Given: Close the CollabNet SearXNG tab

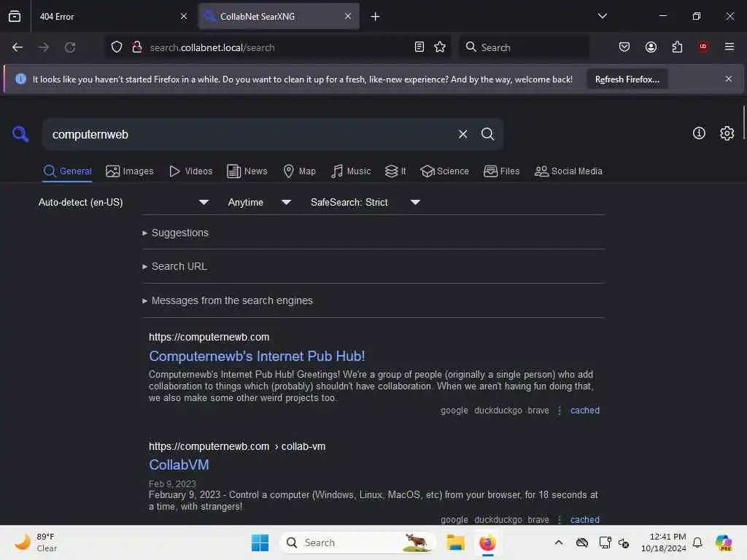Looking at the screenshot, I should tap(348, 16).
